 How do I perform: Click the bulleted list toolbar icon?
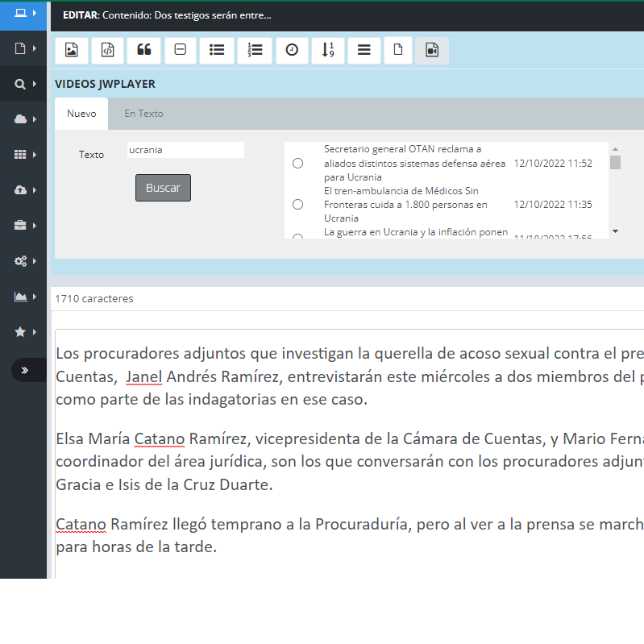pos(217,50)
